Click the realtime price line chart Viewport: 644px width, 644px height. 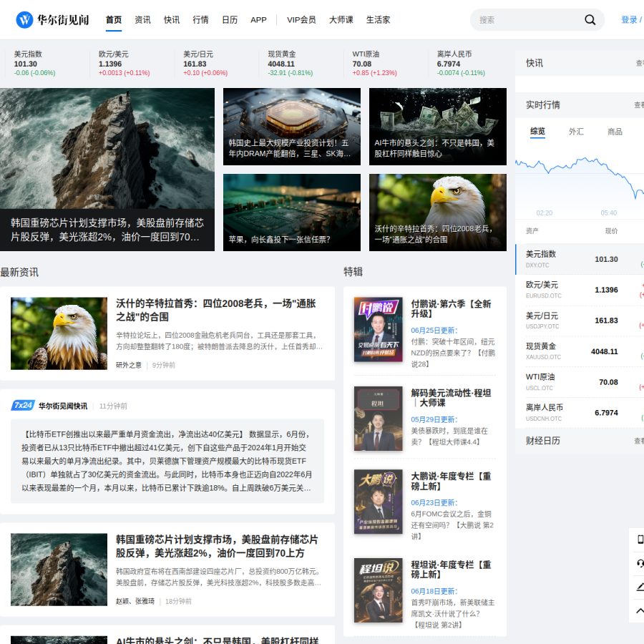(580, 182)
